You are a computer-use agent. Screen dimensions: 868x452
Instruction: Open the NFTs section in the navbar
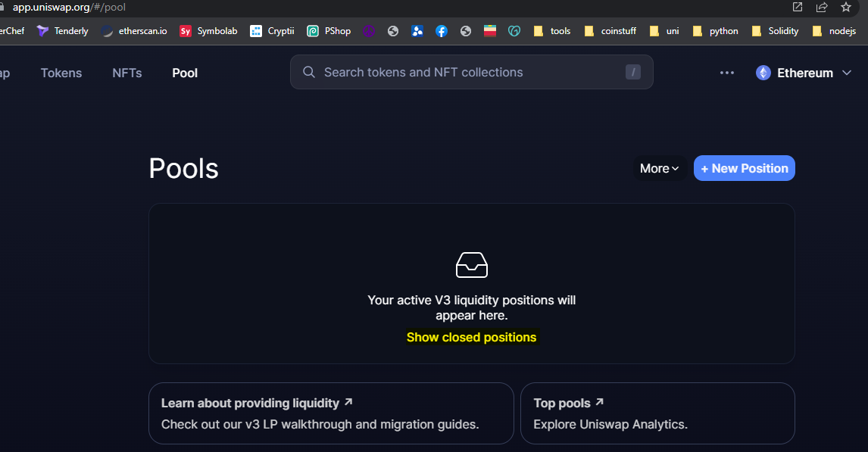click(x=126, y=73)
